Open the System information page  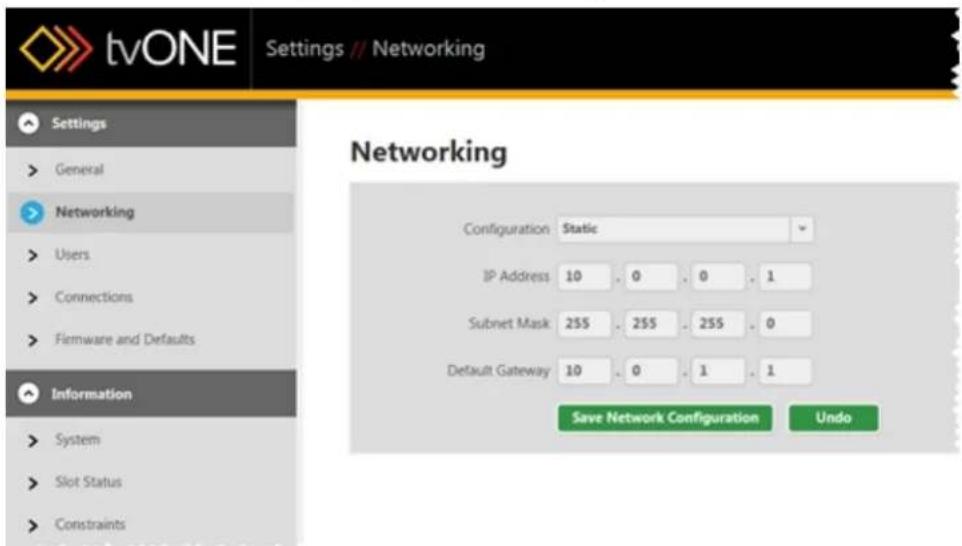coord(77,439)
